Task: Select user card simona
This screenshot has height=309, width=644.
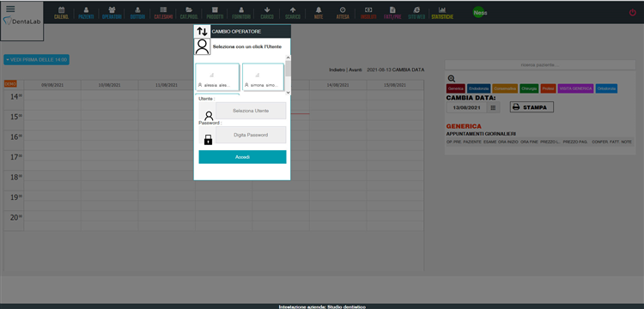Action: tap(263, 76)
